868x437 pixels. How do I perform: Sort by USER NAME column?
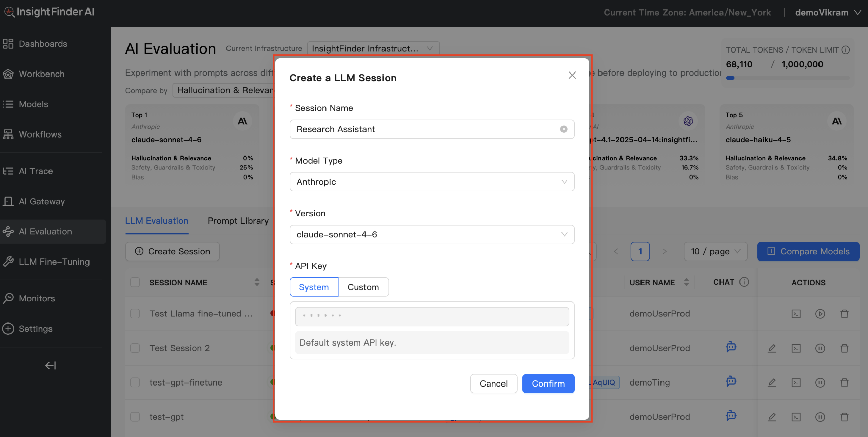[x=687, y=282]
